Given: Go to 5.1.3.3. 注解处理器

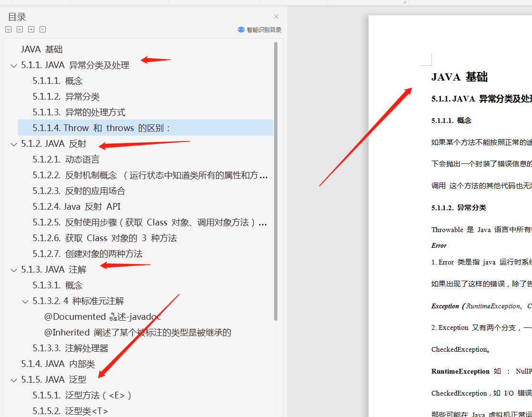Looking at the screenshot, I should coord(71,348).
